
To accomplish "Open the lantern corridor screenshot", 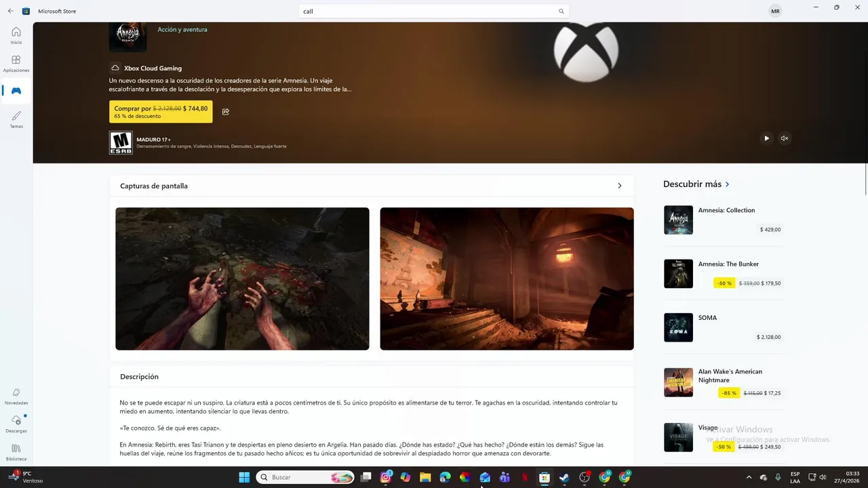I will [507, 279].
